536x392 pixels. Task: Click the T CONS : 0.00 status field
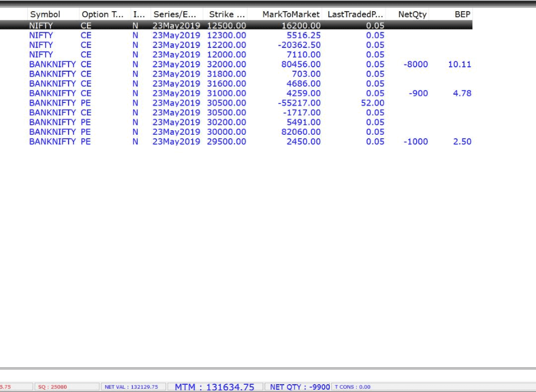[x=353, y=387]
